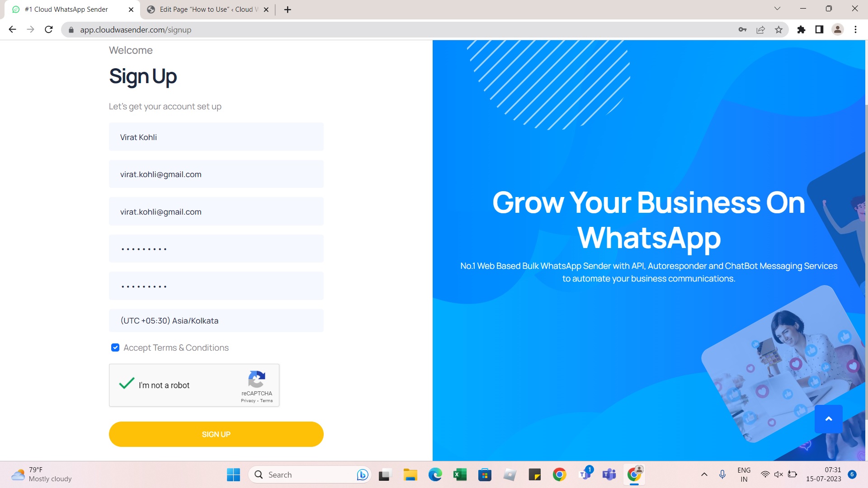Focus the first password field
This screenshot has height=488, width=868.
(x=216, y=249)
